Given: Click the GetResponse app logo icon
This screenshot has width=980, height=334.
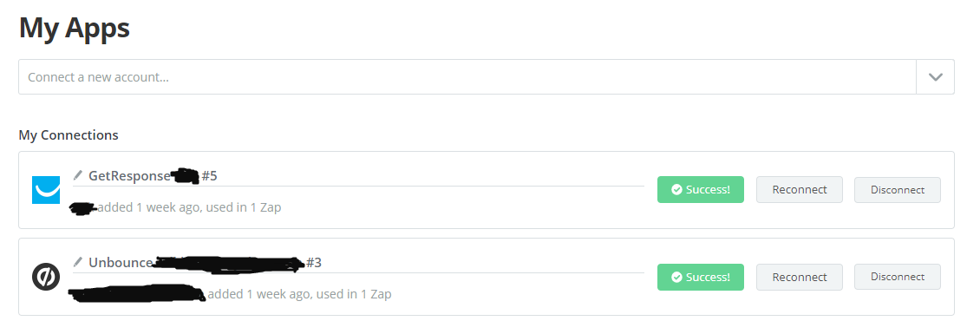Looking at the screenshot, I should click(x=46, y=190).
